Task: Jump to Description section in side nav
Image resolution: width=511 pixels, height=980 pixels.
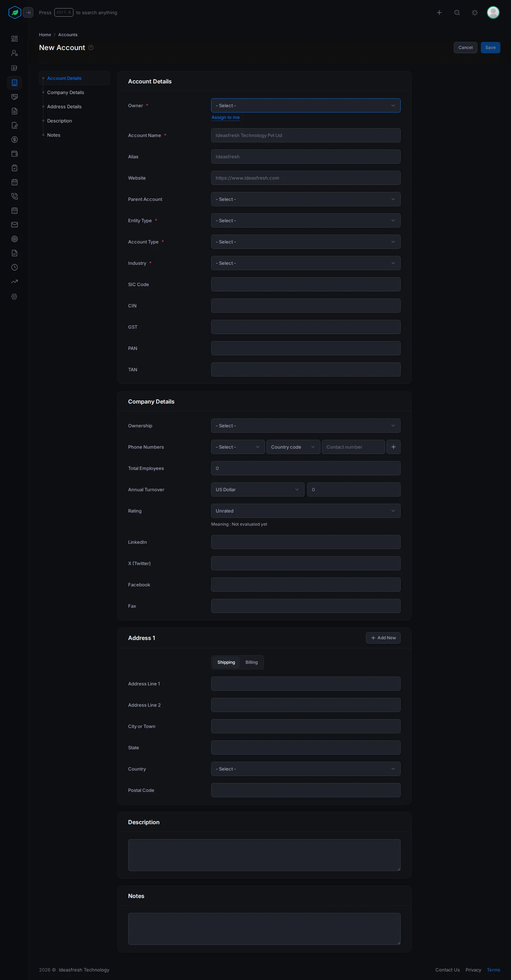Action: [x=59, y=121]
